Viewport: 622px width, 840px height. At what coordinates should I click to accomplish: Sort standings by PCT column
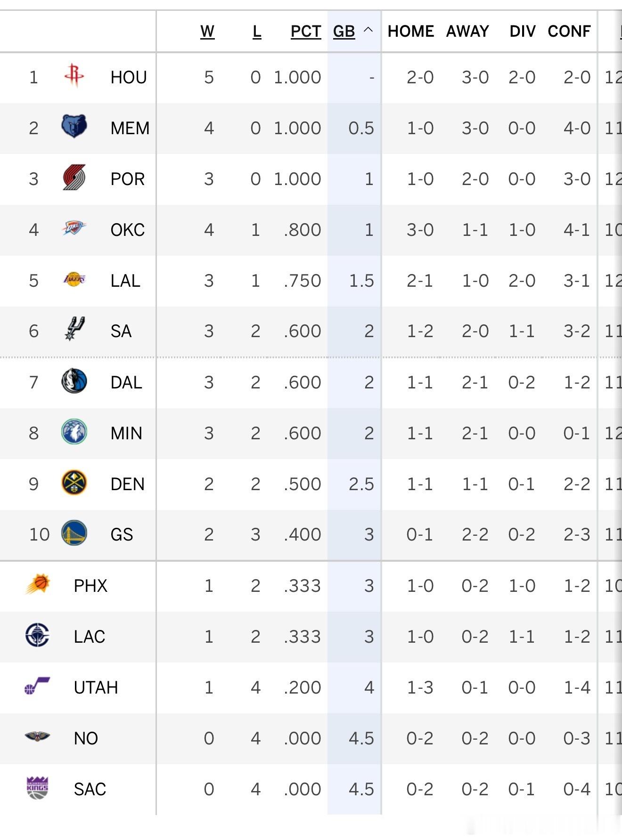pyautogui.click(x=306, y=31)
